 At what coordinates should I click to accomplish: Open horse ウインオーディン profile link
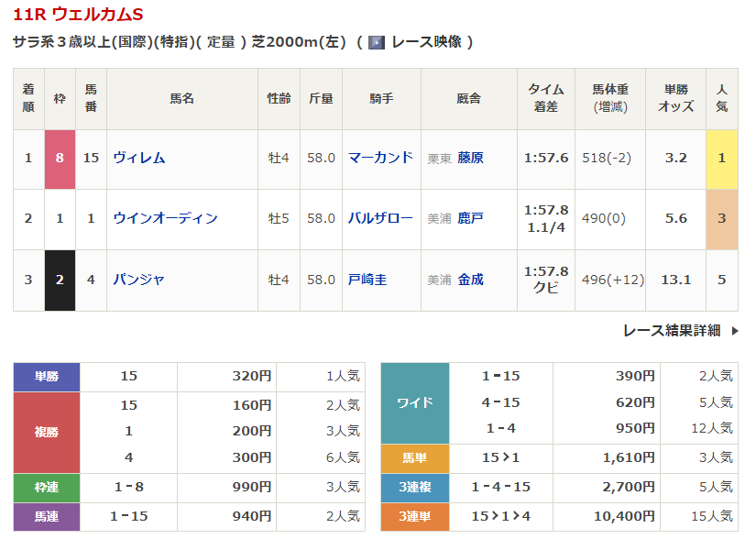point(165,218)
